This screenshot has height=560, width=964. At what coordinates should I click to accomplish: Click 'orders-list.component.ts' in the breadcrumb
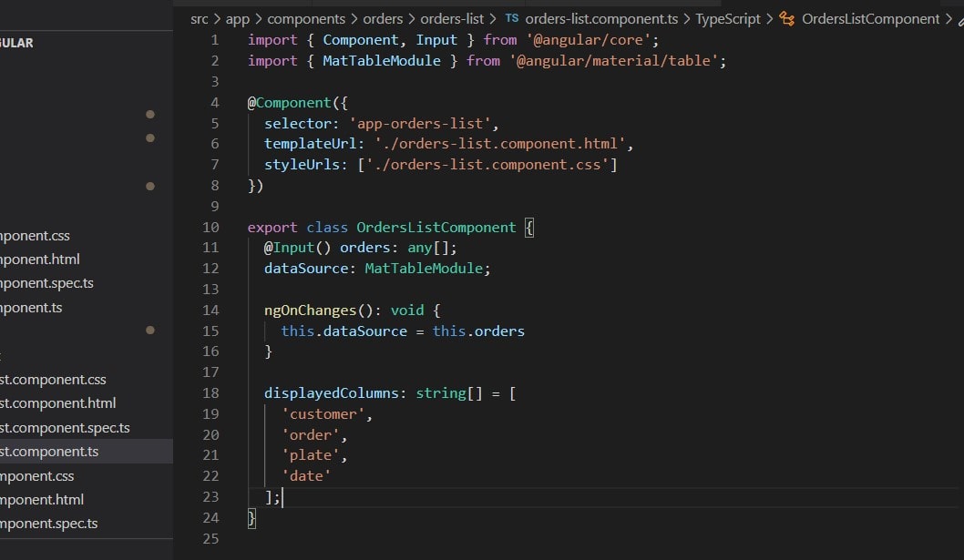(x=601, y=19)
